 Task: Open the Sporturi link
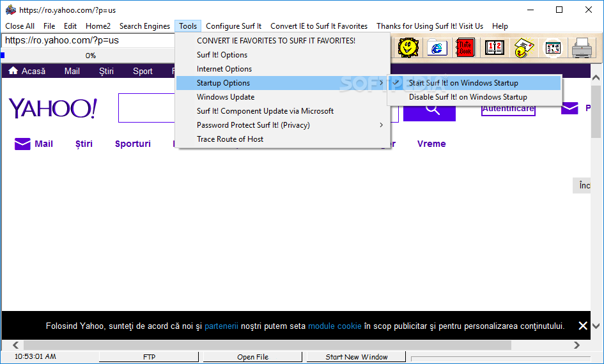click(x=133, y=144)
